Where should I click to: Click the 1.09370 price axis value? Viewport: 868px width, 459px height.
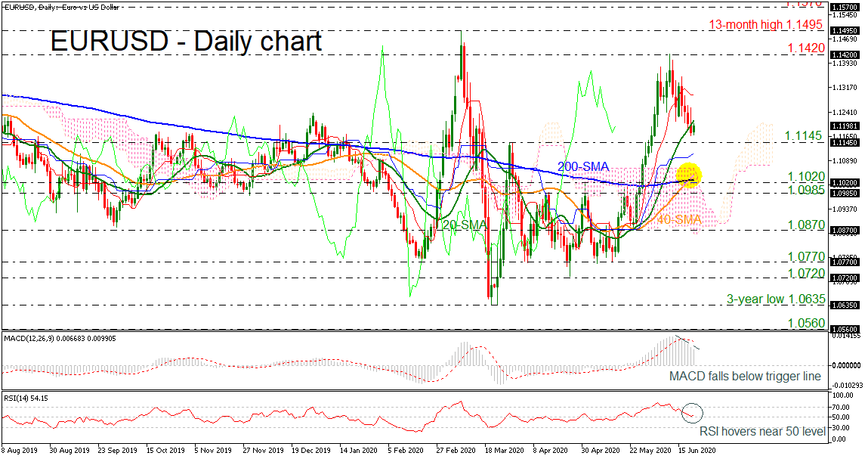tap(844, 209)
